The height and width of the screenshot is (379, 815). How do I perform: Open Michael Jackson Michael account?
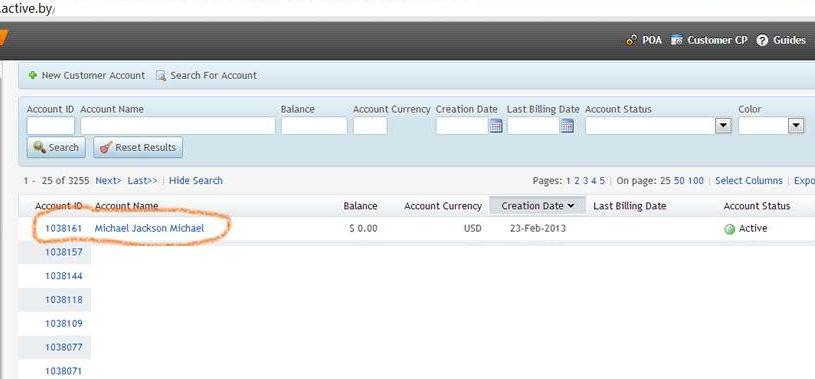pos(149,229)
